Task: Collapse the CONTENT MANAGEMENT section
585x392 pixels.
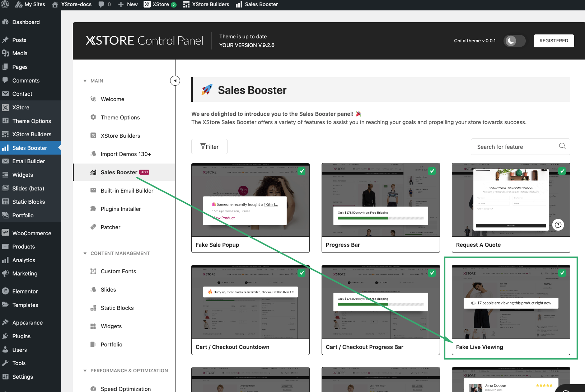Action: click(x=85, y=254)
